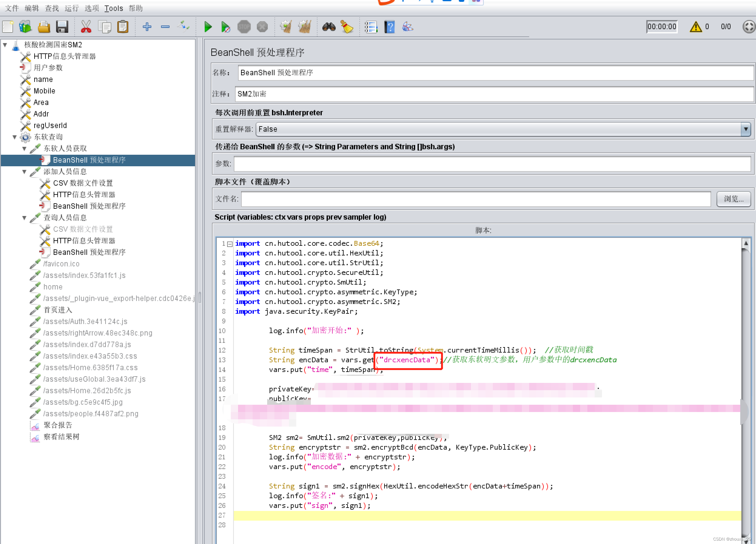Click the Clear results broom icon

click(286, 27)
